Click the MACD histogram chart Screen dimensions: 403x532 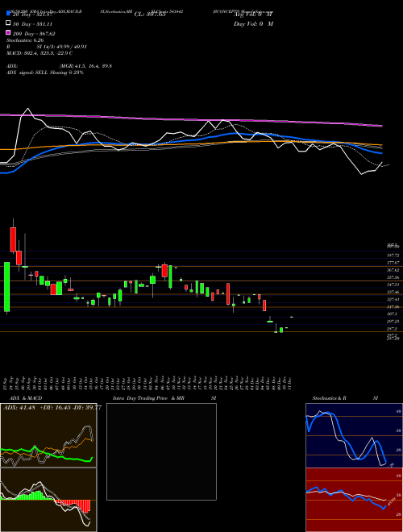coord(48,500)
